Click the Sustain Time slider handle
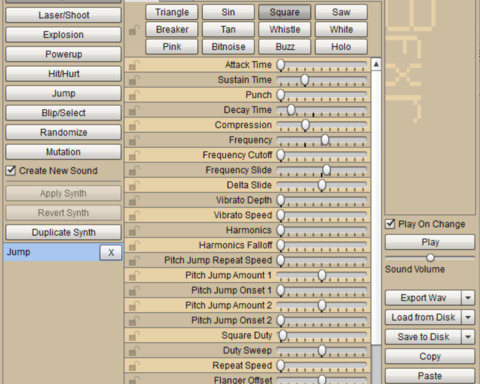The width and height of the screenshot is (480, 384). pos(305,80)
